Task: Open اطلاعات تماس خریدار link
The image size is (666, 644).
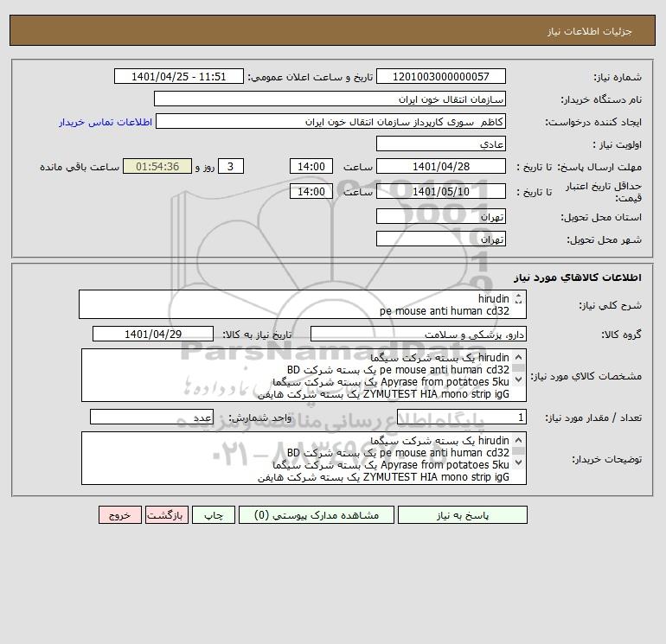Action: point(106,122)
